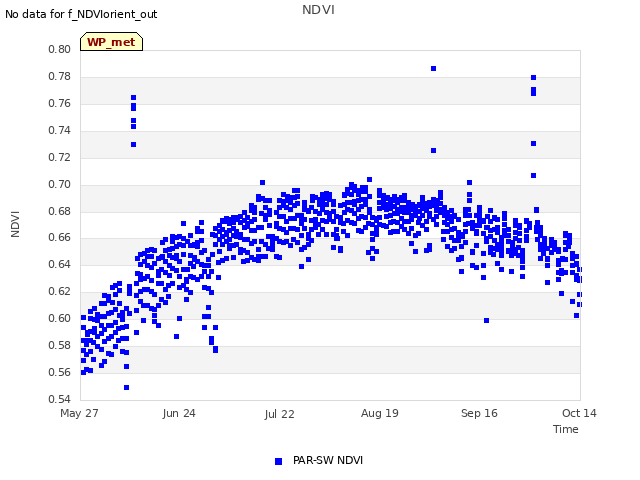The width and height of the screenshot is (640, 480).
Task: Click the 0.56 y-axis tick label
Action: [x=59, y=372]
